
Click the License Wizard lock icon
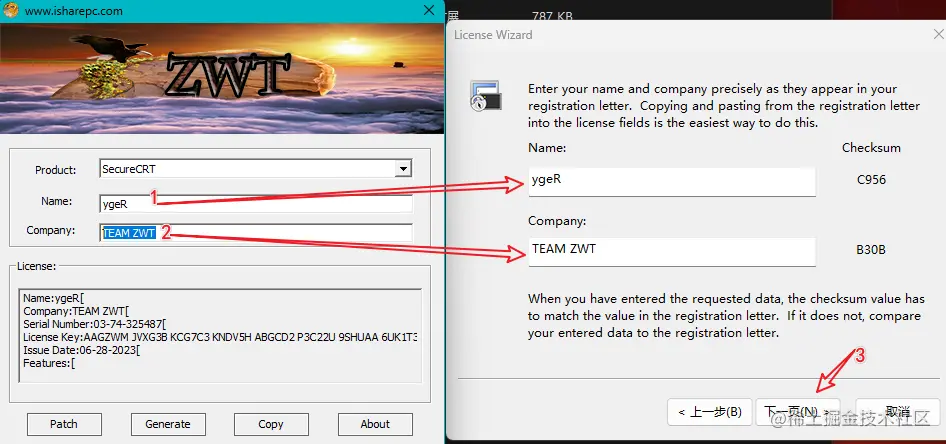[486, 95]
